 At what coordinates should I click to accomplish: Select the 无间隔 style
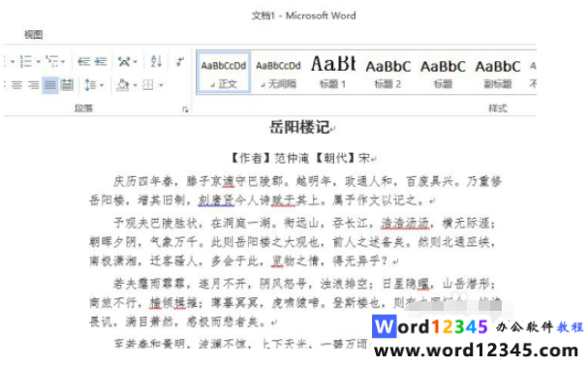pyautogui.click(x=278, y=72)
